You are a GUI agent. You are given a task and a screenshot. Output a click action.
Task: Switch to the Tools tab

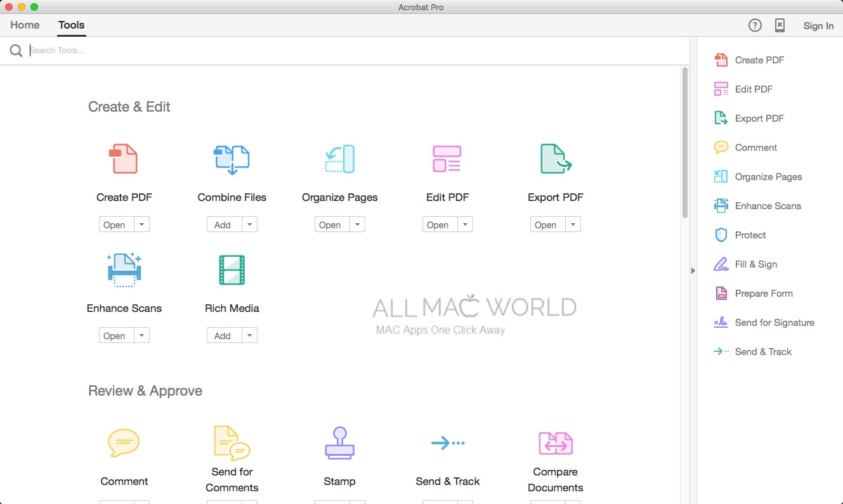point(72,25)
